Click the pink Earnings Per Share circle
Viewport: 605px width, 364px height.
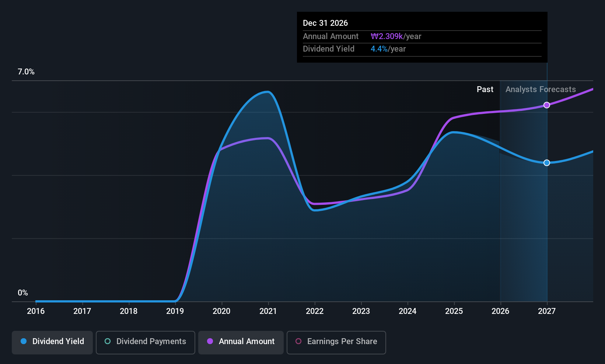point(298,341)
